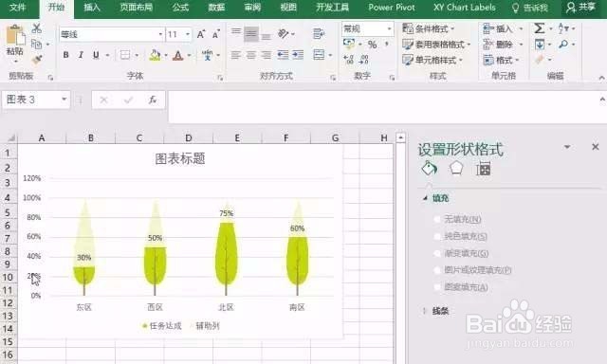Click the Decrease Indent icon

point(283,55)
